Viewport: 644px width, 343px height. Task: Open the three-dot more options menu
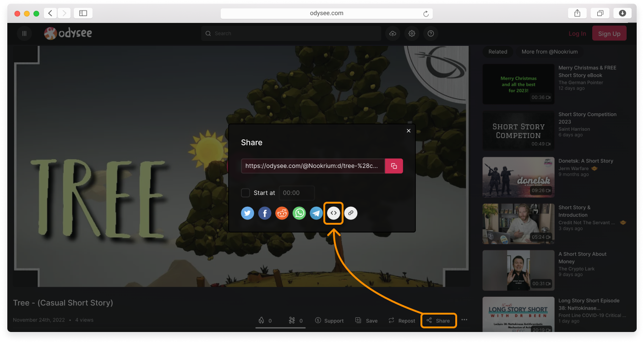point(464,320)
